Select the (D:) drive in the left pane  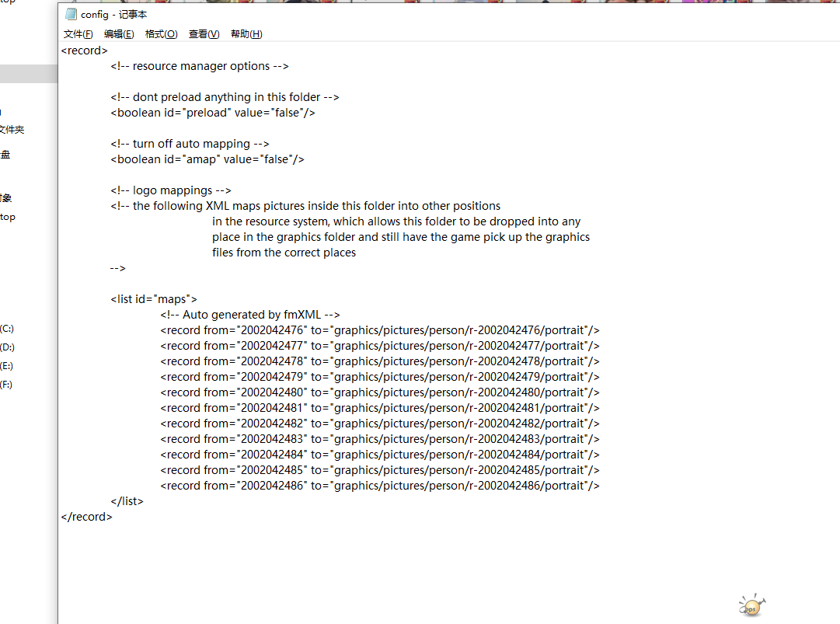pyautogui.click(x=7, y=347)
